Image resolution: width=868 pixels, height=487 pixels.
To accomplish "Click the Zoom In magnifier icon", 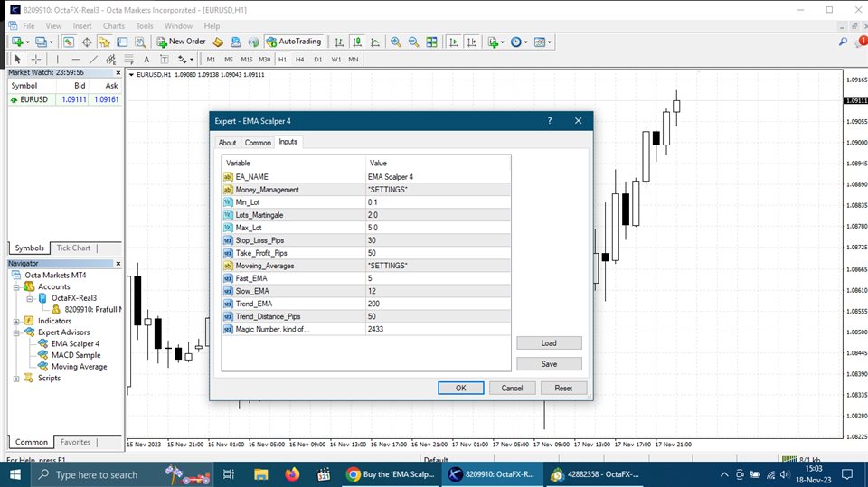I will coord(396,42).
